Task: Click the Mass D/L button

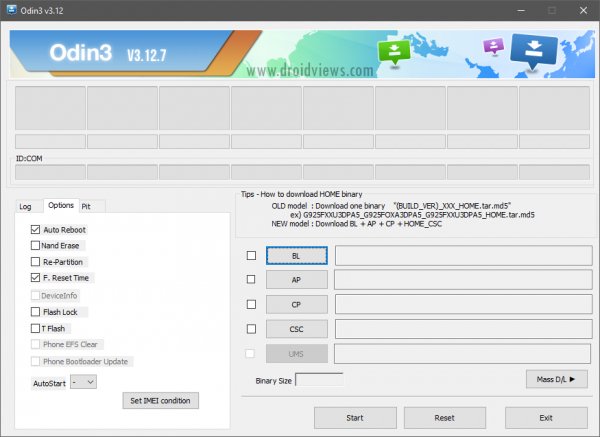Action: (557, 379)
